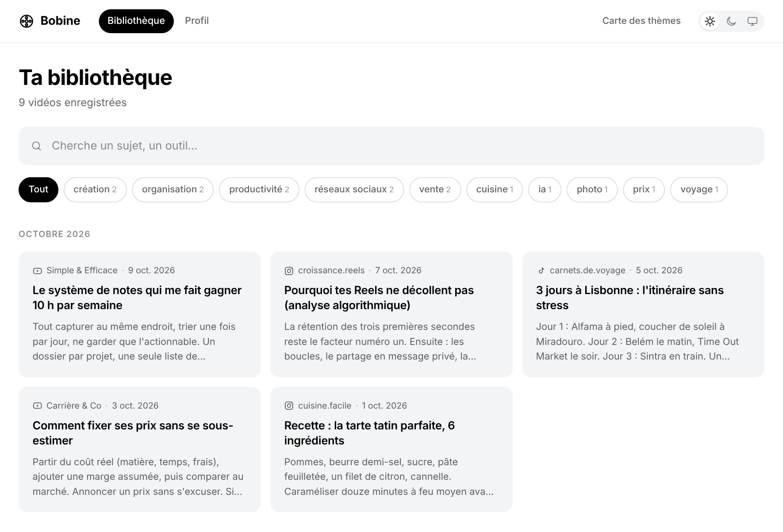
Task: Click summary starting Jour 1 : Alfama
Action: pos(637,341)
